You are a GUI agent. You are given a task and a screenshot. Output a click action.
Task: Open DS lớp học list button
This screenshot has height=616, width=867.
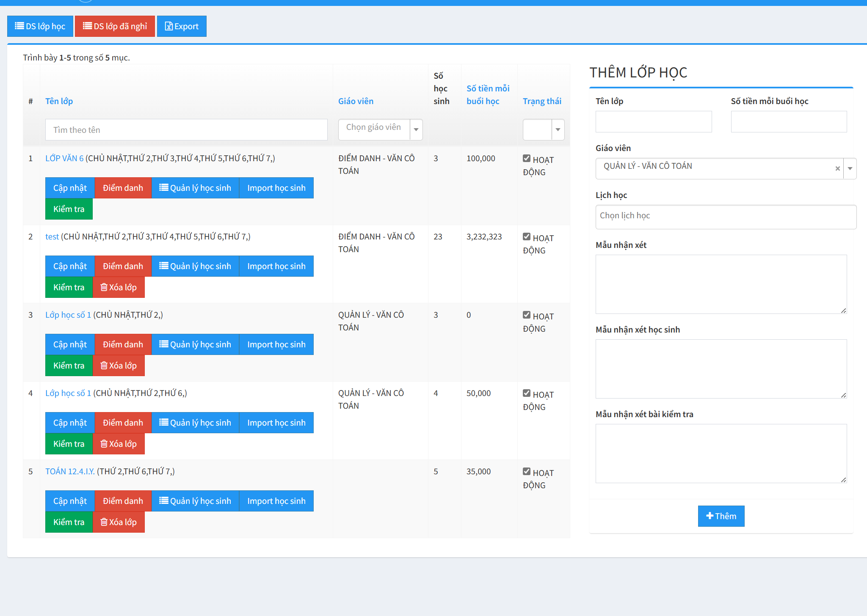click(x=40, y=26)
